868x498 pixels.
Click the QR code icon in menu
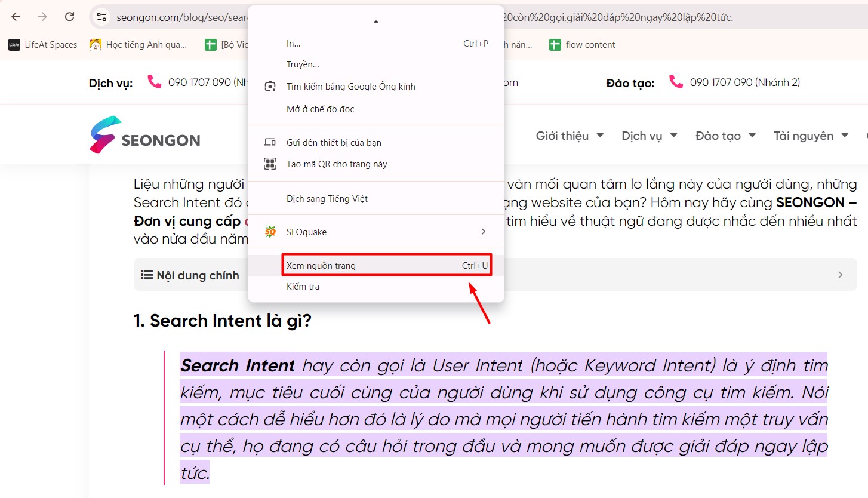point(270,164)
